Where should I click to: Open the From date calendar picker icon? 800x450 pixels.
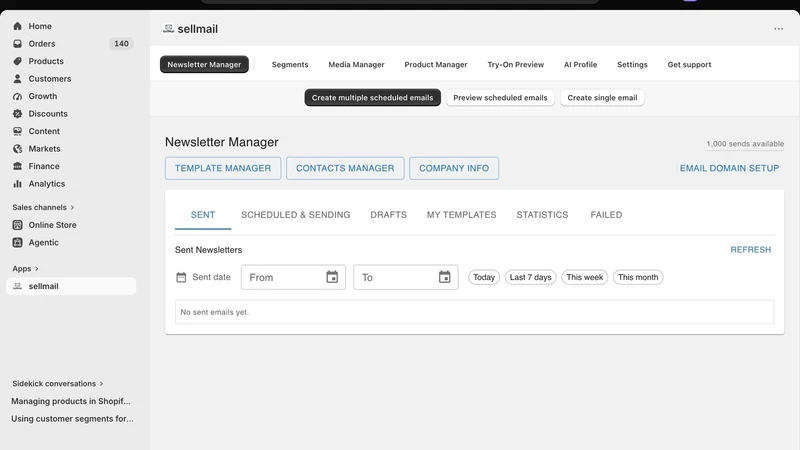click(x=332, y=277)
